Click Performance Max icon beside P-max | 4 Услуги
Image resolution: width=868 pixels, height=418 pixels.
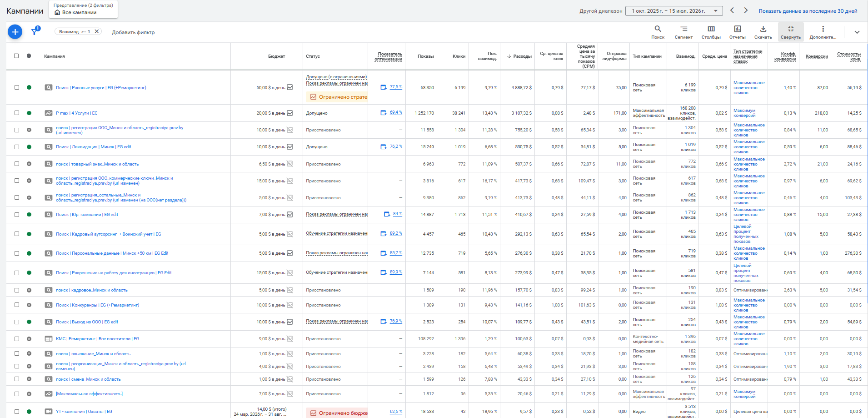[49, 113]
